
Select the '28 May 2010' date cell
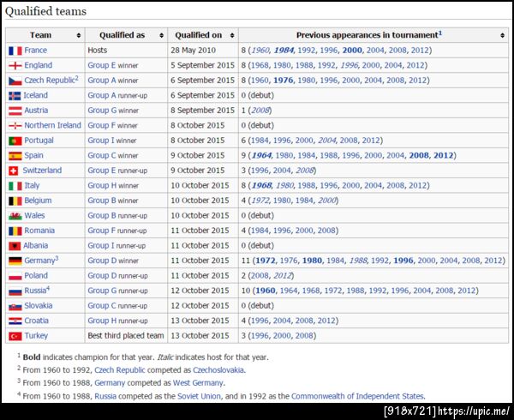tap(203, 51)
